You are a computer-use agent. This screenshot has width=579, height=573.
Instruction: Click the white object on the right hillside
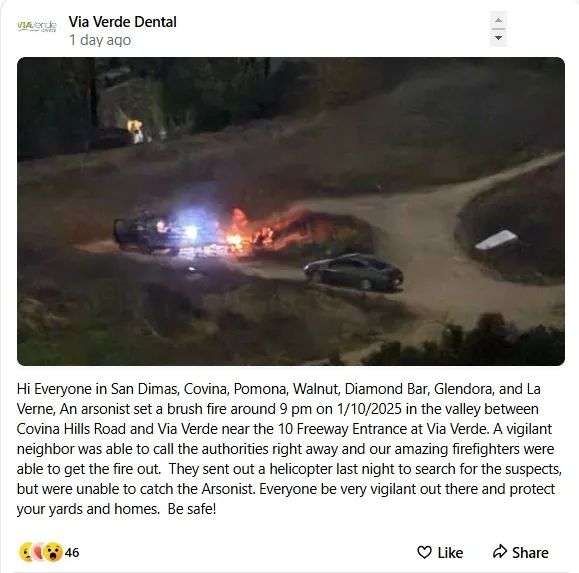497,239
